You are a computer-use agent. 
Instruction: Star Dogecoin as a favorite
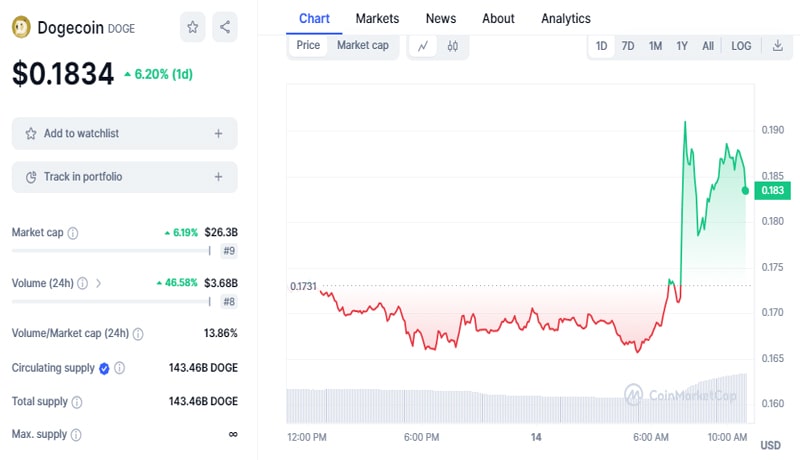click(192, 27)
